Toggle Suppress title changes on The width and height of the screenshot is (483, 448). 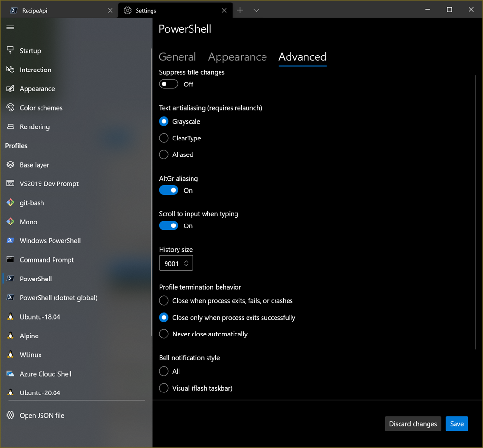click(168, 84)
